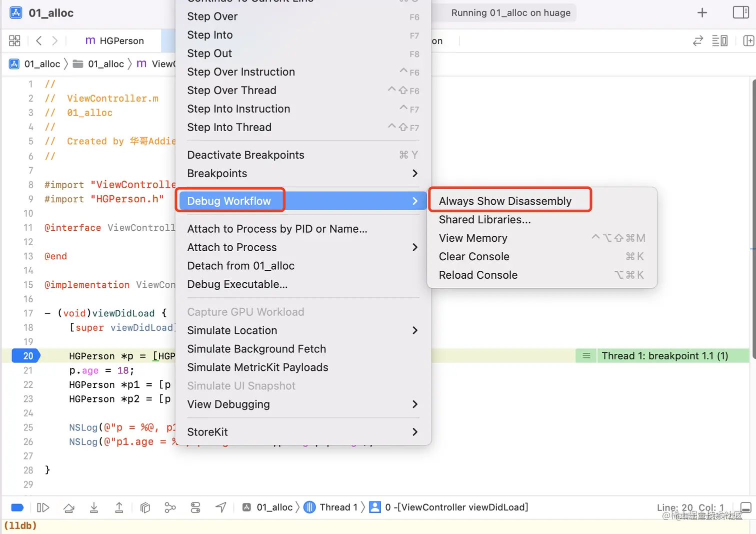Click the related items grid icon
Screen dimensions: 756x534
(x=15, y=41)
